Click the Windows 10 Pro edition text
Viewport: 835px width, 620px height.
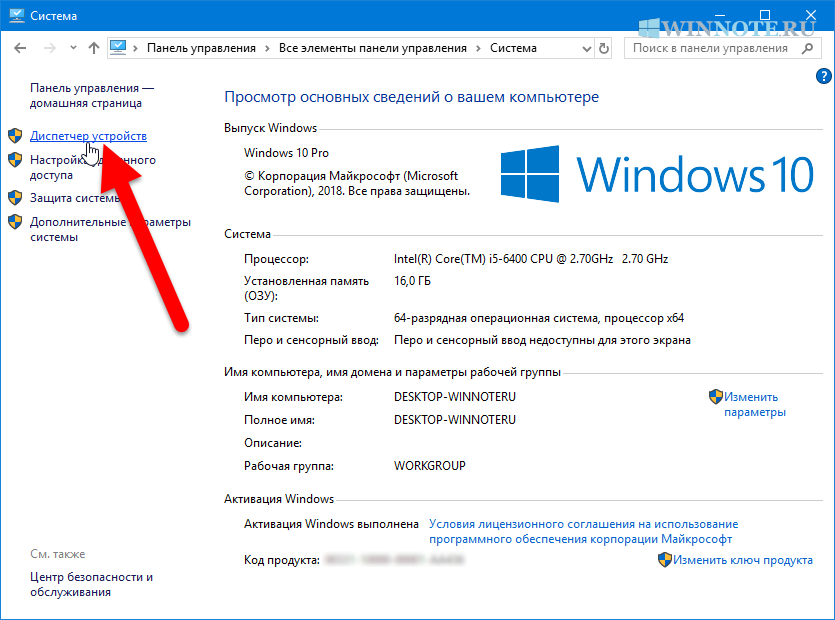[286, 153]
